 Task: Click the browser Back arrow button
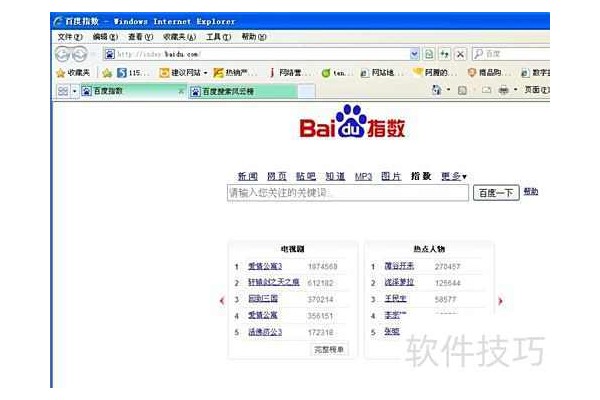click(62, 54)
